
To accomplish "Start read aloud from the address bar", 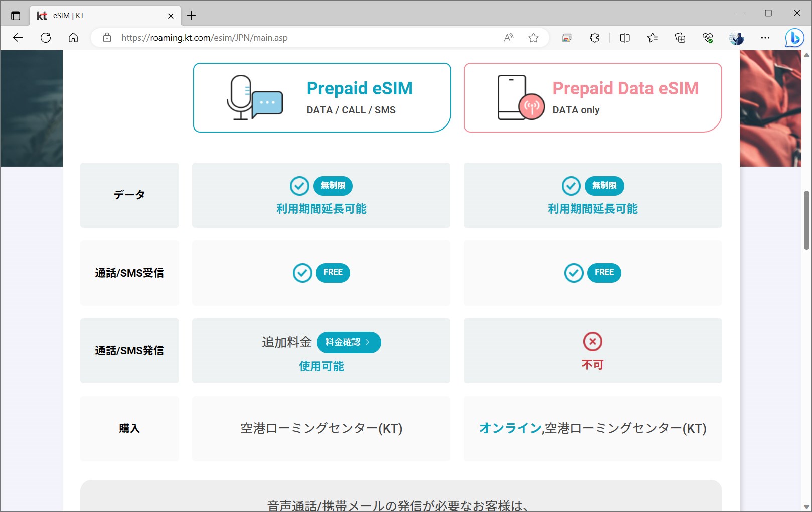I will coord(508,37).
